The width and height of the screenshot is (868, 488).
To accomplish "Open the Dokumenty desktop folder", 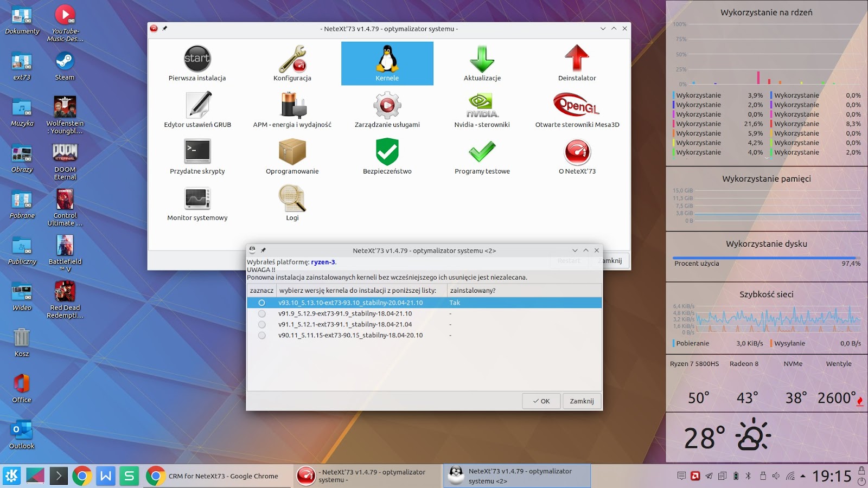I will coord(22,20).
